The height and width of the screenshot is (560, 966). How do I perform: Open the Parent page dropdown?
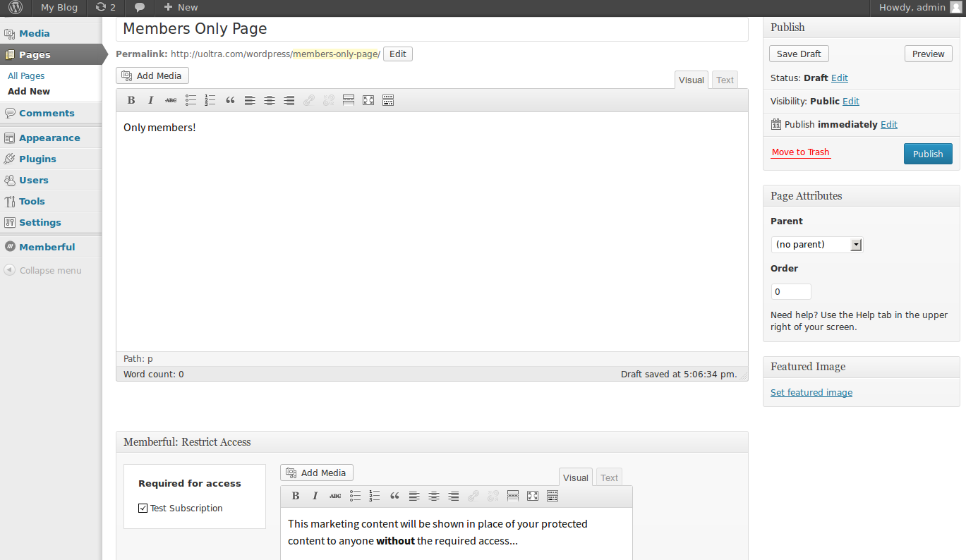[816, 245]
